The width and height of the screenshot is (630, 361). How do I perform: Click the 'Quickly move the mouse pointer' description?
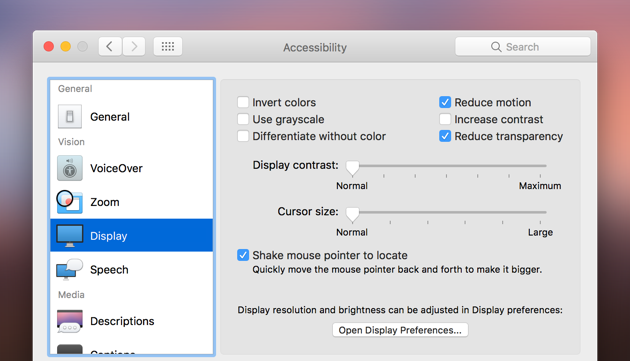397,269
